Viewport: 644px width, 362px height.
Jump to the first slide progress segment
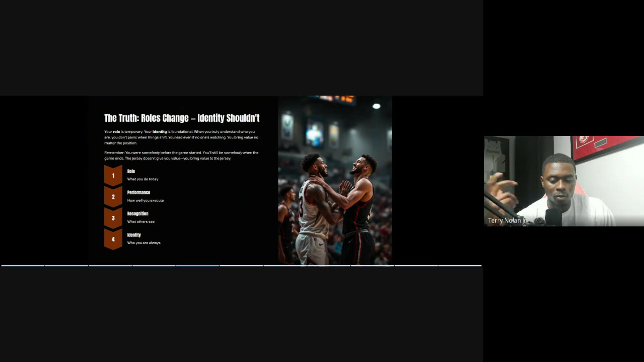(23, 266)
